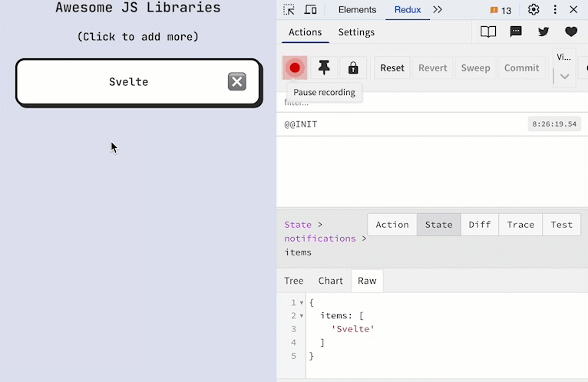Screen dimensions: 588x382
Task: Click the Twitter bird icon
Action: coord(543,31)
